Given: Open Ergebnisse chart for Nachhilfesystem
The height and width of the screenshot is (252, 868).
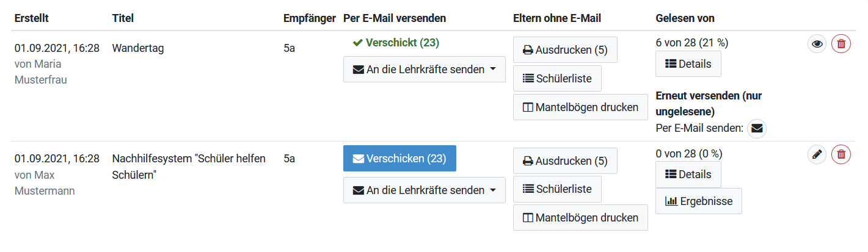Looking at the screenshot, I should tap(698, 201).
